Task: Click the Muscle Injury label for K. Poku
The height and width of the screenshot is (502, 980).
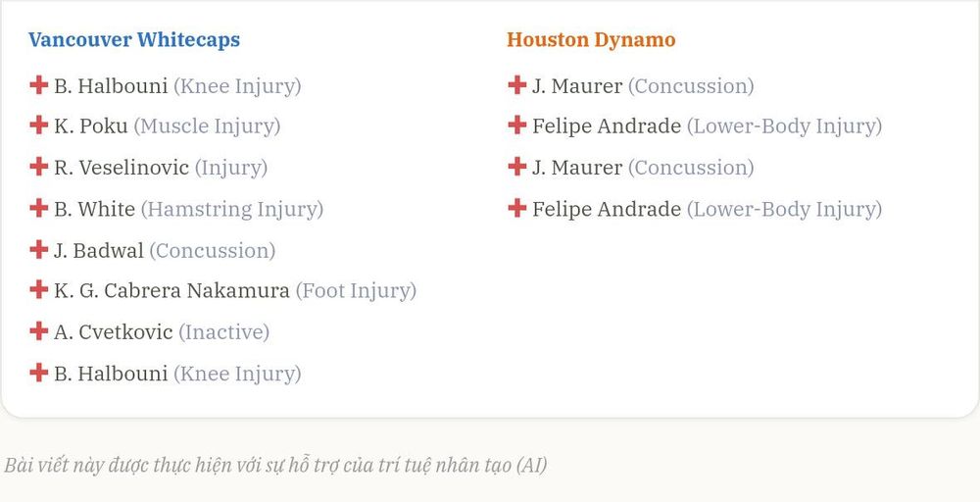Action: [207, 126]
